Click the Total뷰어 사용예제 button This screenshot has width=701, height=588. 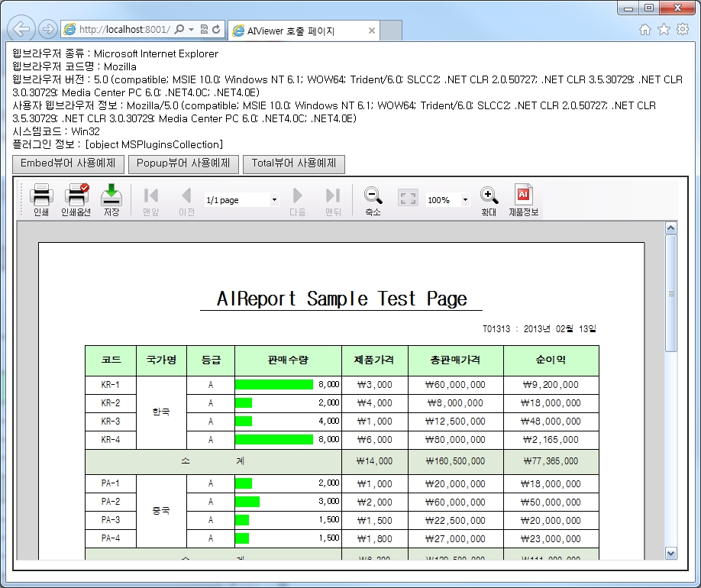pyautogui.click(x=294, y=163)
